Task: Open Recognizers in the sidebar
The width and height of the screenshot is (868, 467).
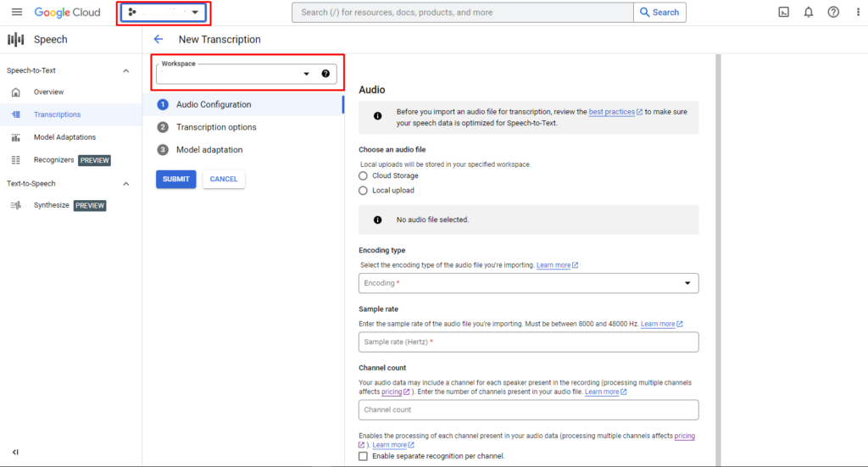Action: 53,160
